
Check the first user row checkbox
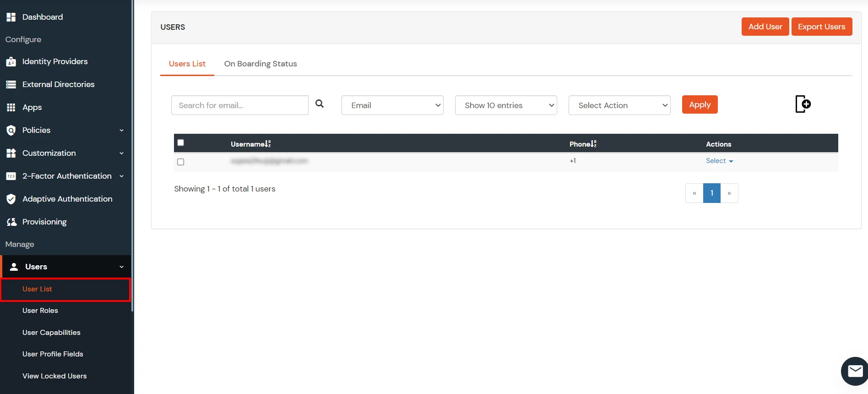tap(181, 162)
